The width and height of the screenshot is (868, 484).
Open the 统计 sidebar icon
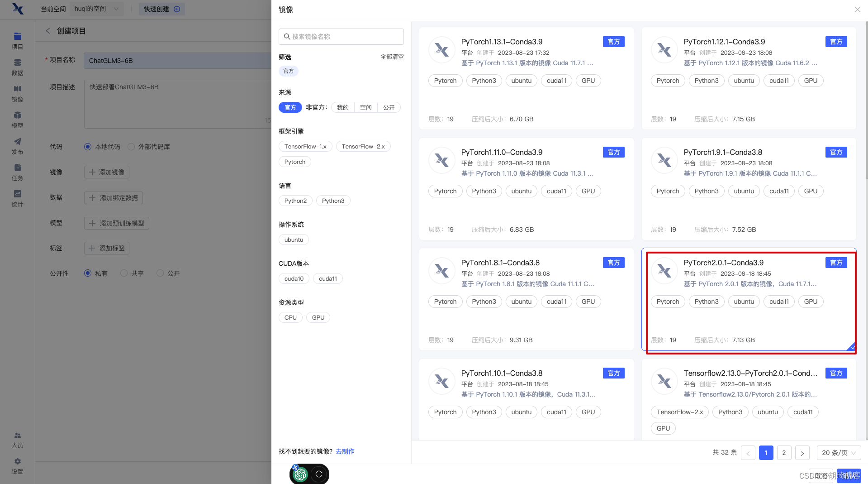tap(17, 194)
